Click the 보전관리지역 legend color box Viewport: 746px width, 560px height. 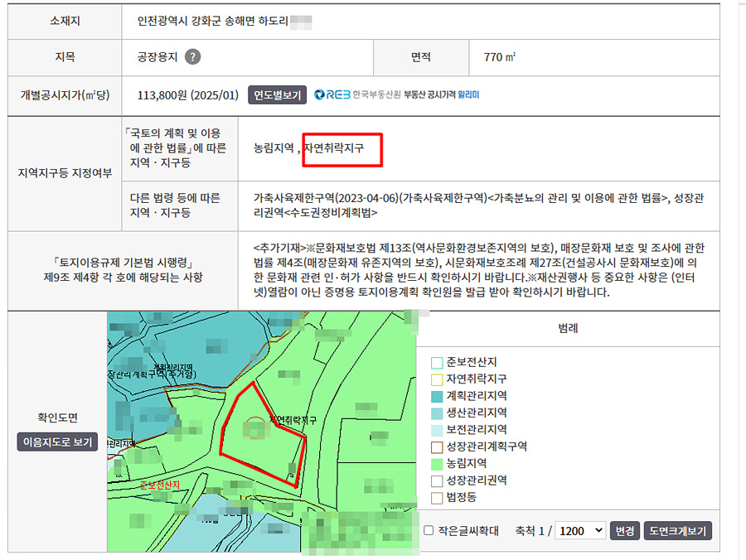(x=437, y=430)
